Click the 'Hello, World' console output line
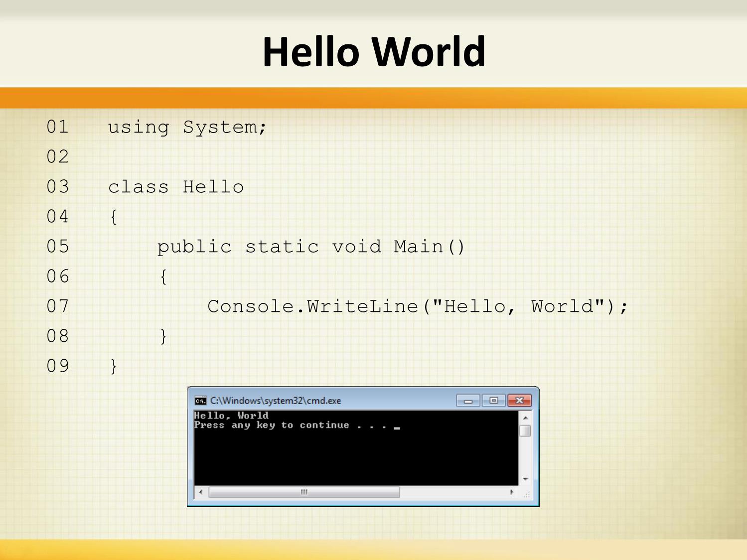This screenshot has height=560, width=747. click(x=231, y=416)
